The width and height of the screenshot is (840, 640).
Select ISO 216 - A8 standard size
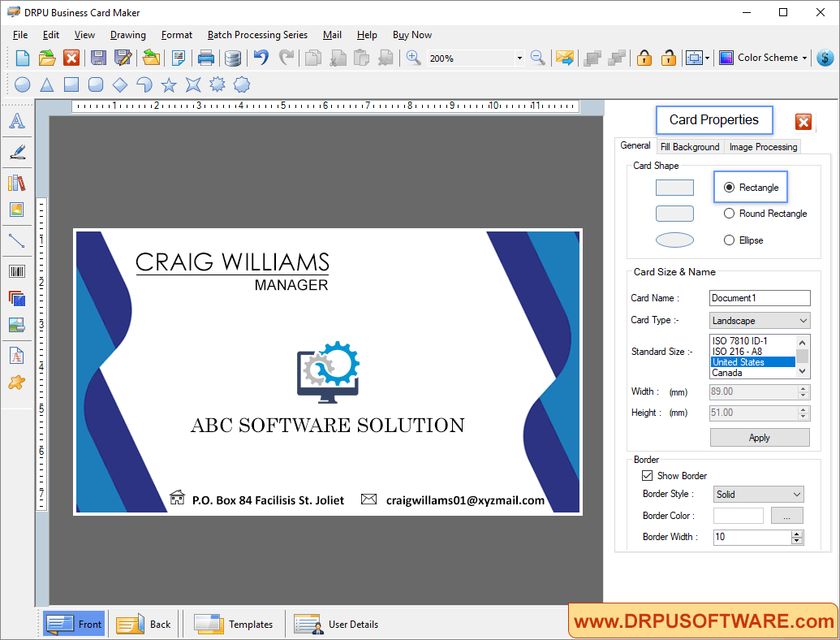coord(752,352)
